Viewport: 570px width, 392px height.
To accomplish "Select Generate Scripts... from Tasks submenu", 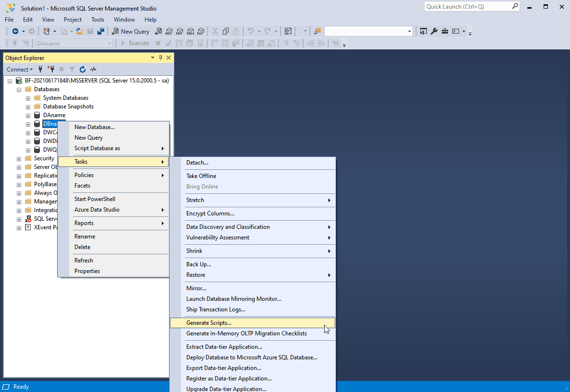I will tap(252, 322).
